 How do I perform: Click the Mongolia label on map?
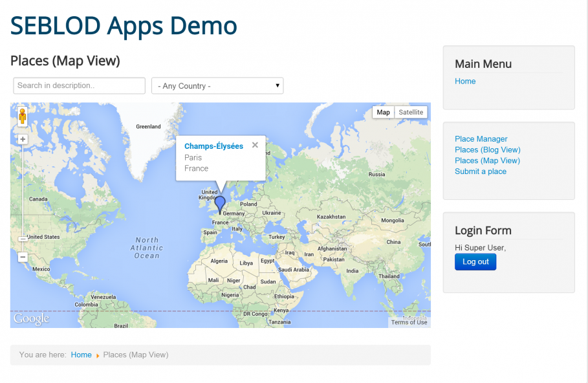click(x=393, y=221)
